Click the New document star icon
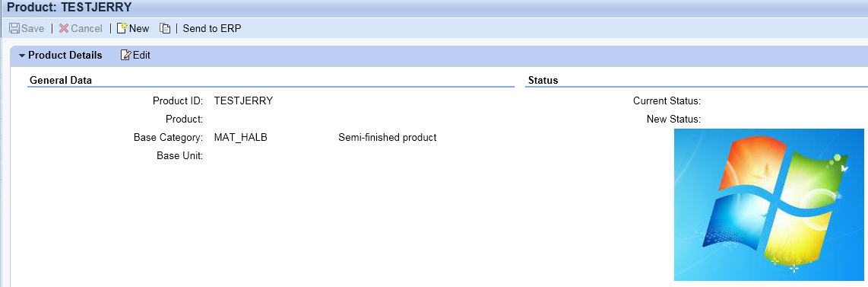The image size is (868, 287). [x=122, y=28]
